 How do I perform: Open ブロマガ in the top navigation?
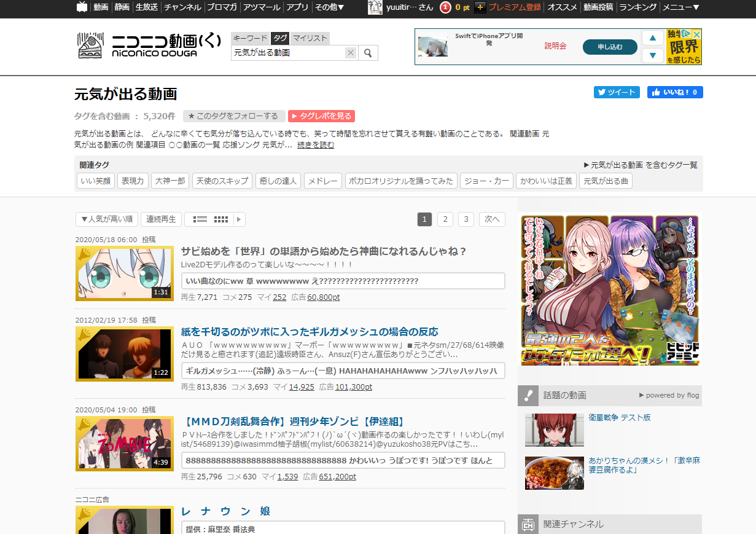click(x=222, y=7)
